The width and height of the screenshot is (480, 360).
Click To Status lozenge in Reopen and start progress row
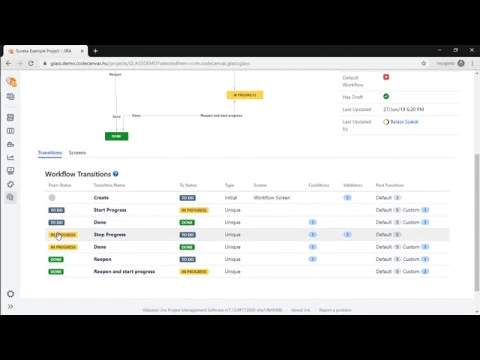click(194, 272)
